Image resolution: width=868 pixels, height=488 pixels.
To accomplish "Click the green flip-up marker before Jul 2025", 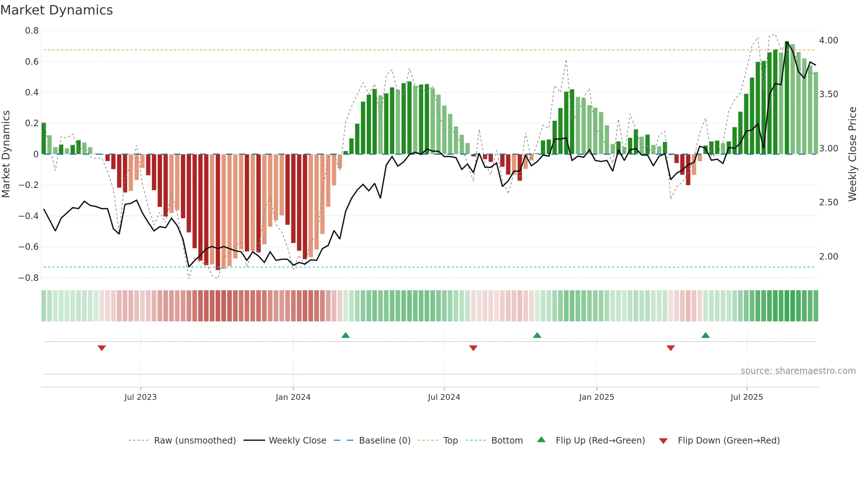I will 706,335.
